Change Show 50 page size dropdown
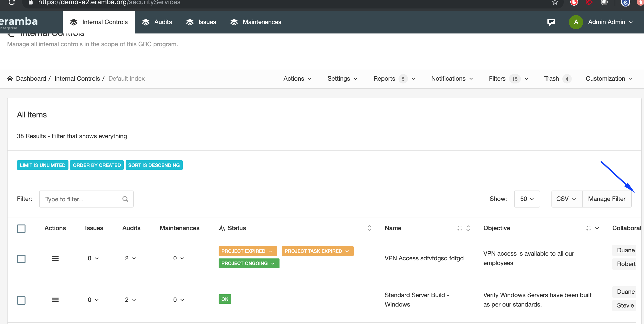 [x=527, y=199]
